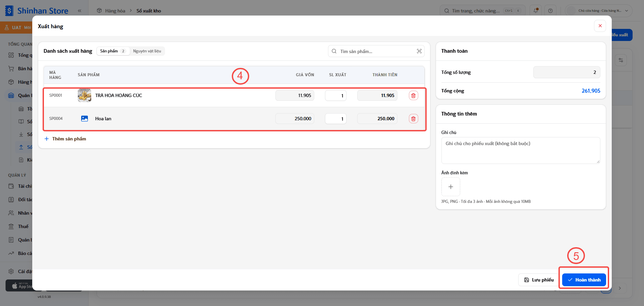Click the Shinhan Store logo
The height and width of the screenshot is (306, 644).
pos(37,11)
